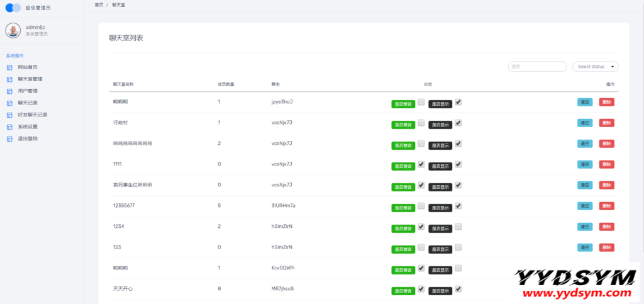Viewport: 644px width, 304px height.
Task: Uncheck 是否显示 checkbox for 行政村 room
Action: tap(458, 123)
